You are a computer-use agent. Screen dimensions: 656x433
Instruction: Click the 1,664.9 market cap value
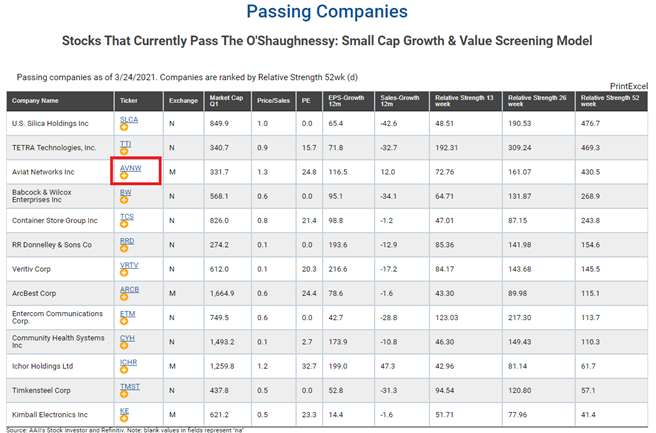[222, 293]
